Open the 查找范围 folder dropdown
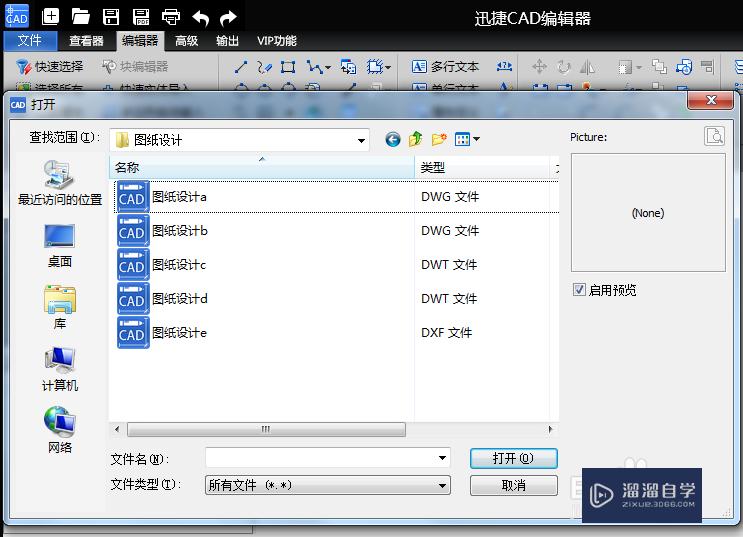Viewport: 743px width, 537px height. tap(361, 140)
